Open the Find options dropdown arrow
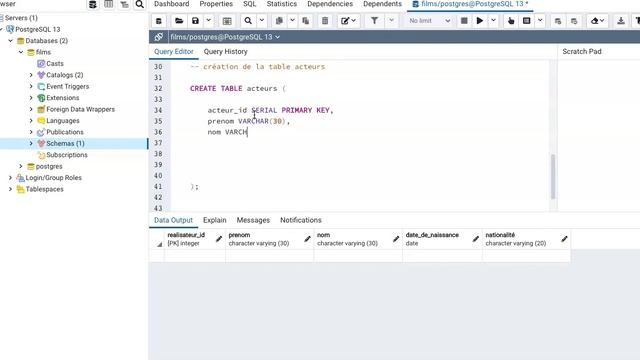The width and height of the screenshot is (640, 360). (x=262, y=20)
